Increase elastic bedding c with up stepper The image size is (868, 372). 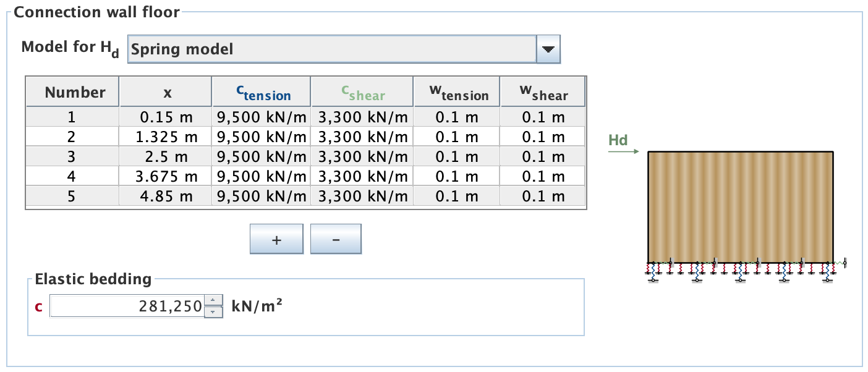[213, 300]
